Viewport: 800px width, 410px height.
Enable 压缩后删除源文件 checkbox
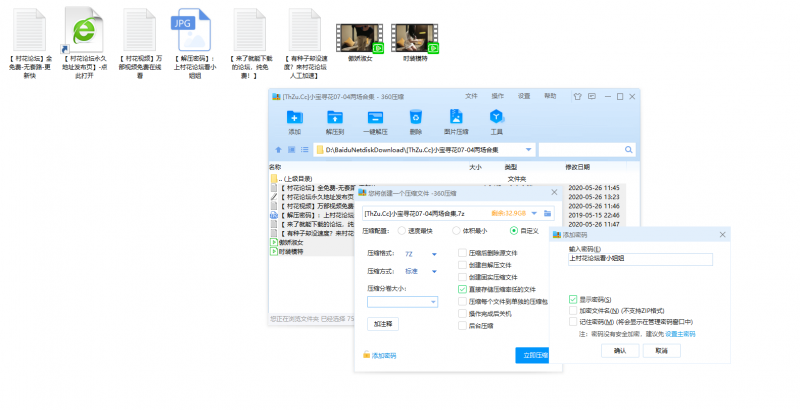point(462,253)
